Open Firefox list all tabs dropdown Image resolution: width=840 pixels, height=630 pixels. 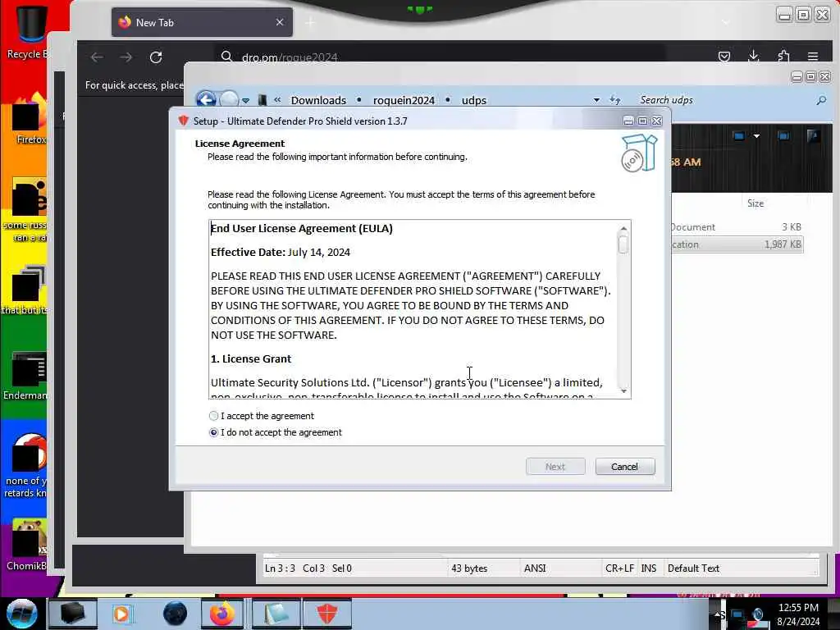point(726,22)
